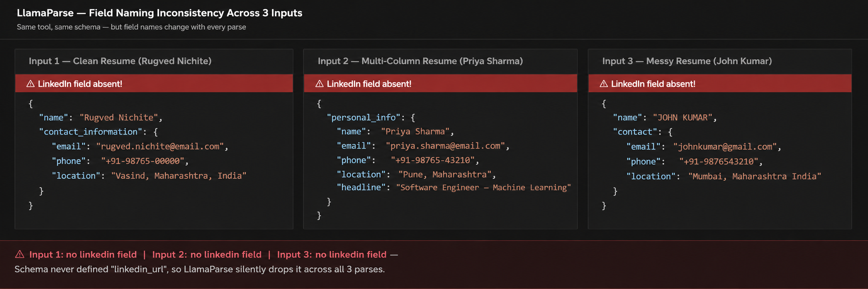The height and width of the screenshot is (289, 868).
Task: Click heading 'Input 2 — Multi-Column Resume (Priya Sharma)'
Action: (420, 61)
